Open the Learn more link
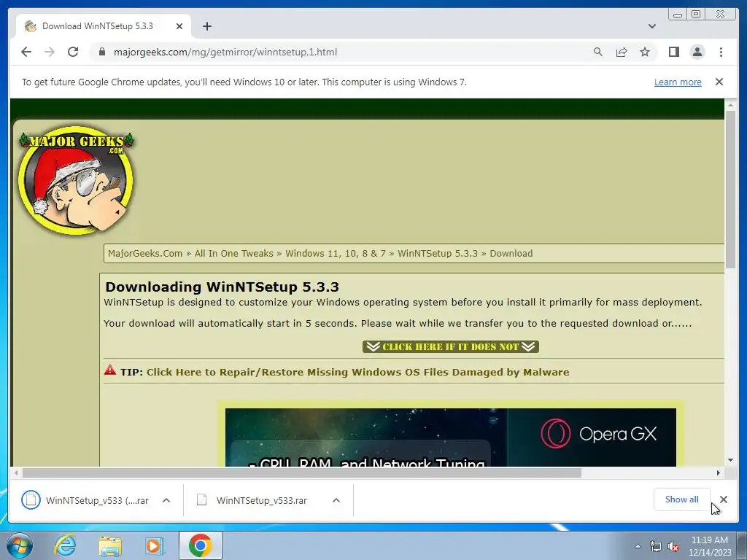The image size is (747, 560). [678, 82]
